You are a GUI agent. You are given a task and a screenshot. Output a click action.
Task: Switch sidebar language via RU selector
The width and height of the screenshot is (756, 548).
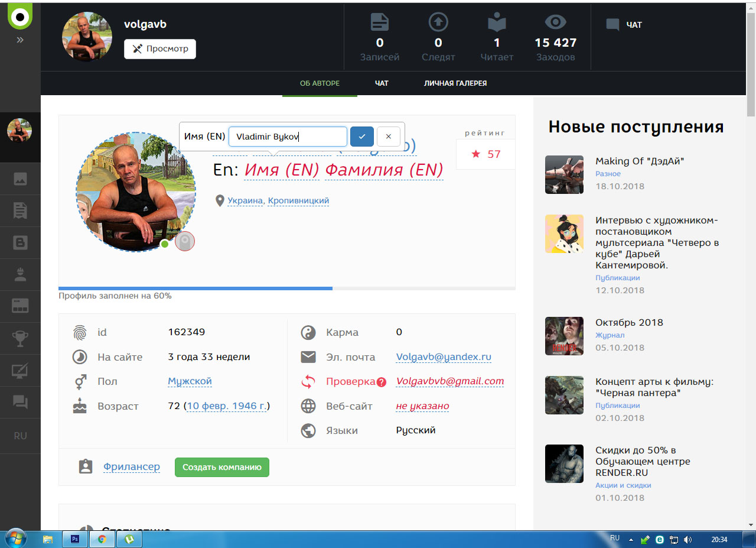coord(20,436)
